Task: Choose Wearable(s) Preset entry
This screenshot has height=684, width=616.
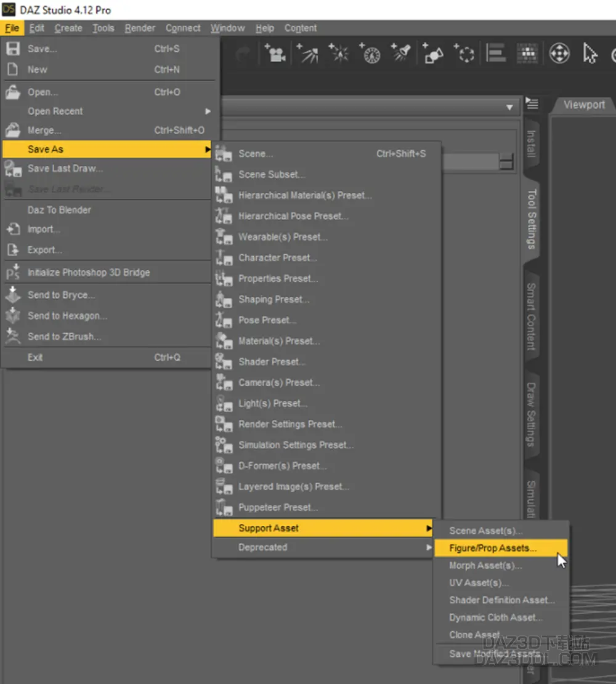Action: (x=326, y=237)
